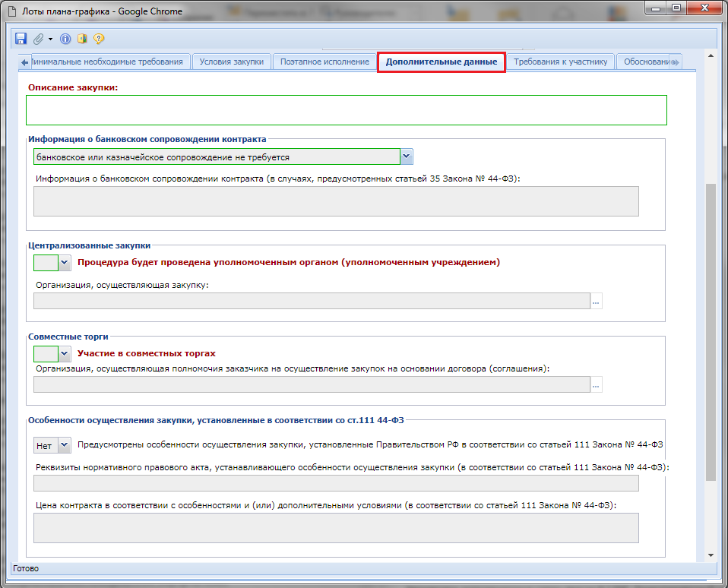Image resolution: width=728 pixels, height=588 pixels.
Task: Expand the банковское сопровождение dropdown
Action: 407,156
